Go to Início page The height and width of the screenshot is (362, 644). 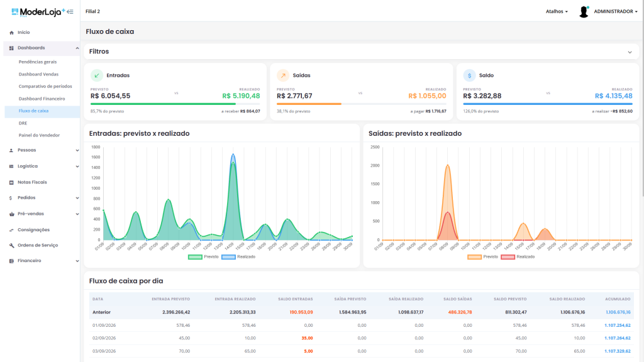[23, 33]
